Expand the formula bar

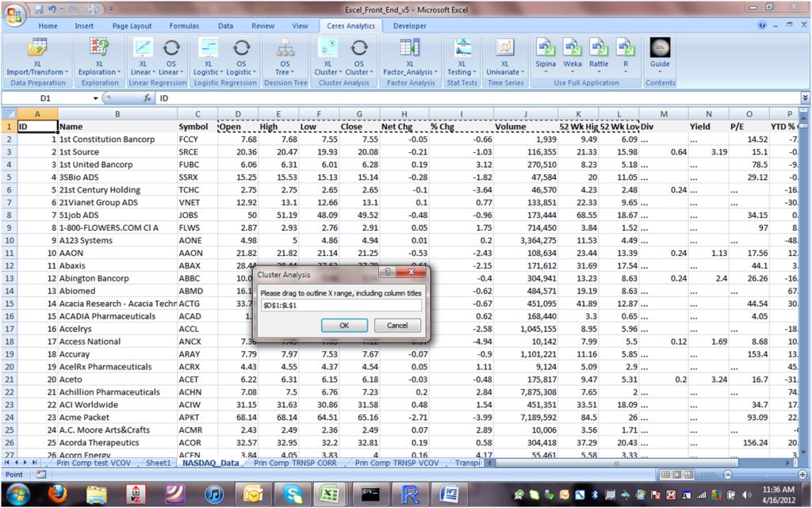805,97
